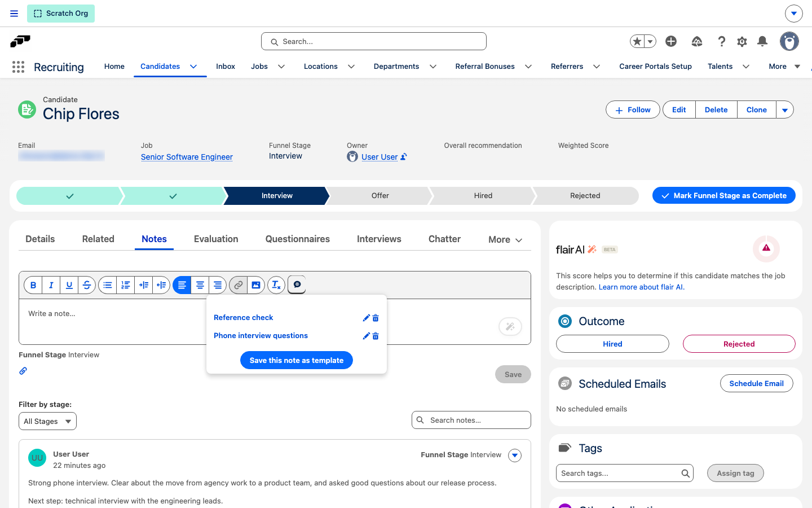The image size is (812, 508).
Task: Edit the Phone interview questions template
Action: pos(366,336)
